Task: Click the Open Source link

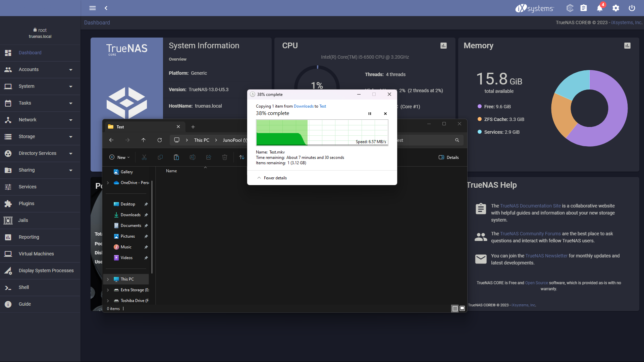Action: coord(536,283)
